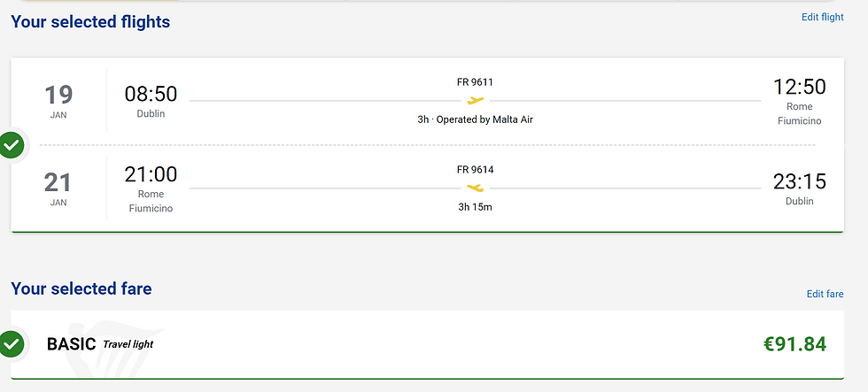Open the Edit fare link

(825, 294)
